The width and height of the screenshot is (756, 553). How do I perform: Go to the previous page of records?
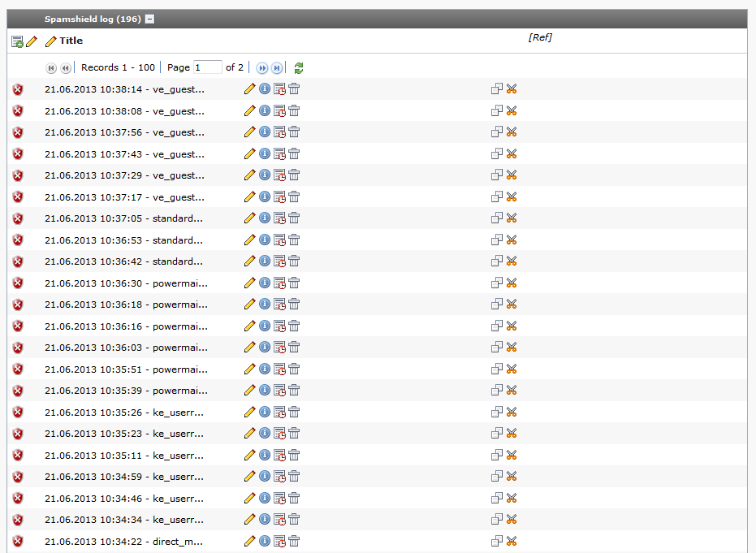pyautogui.click(x=66, y=68)
